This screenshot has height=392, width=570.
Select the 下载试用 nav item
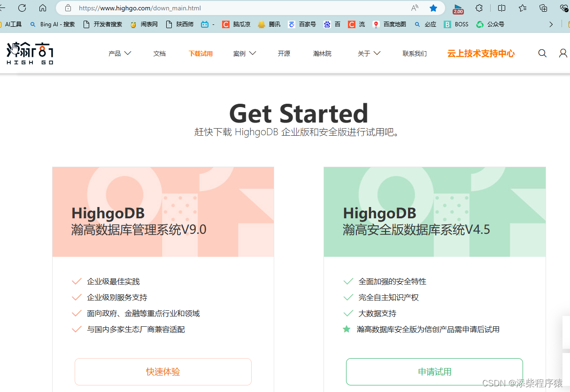tap(200, 54)
